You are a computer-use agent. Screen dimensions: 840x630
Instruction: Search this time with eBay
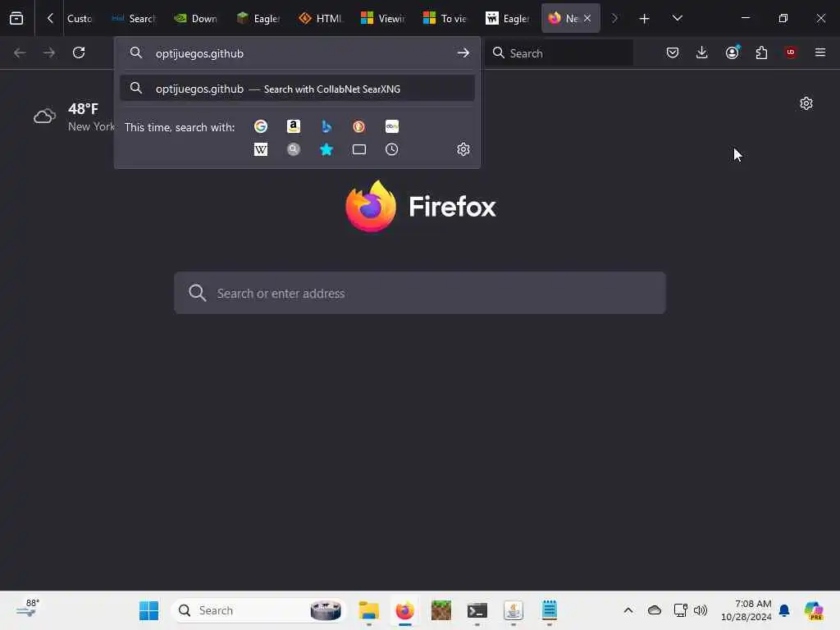tap(392, 126)
